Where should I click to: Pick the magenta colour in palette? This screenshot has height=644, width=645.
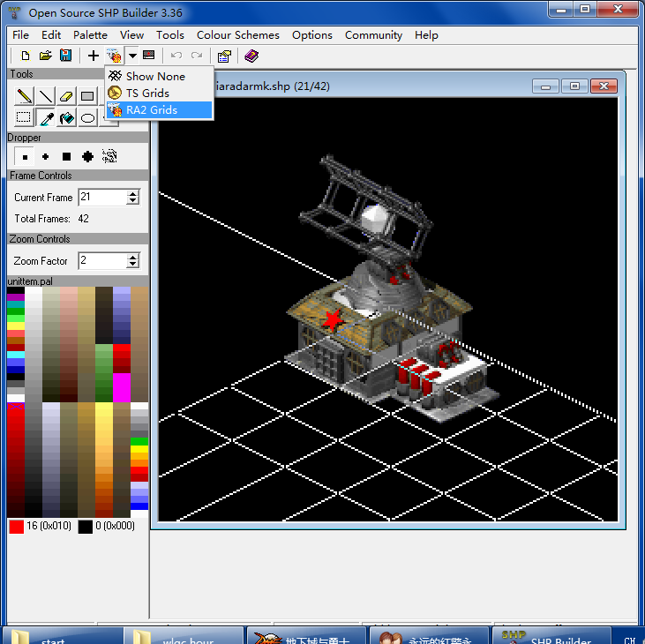[x=121, y=386]
